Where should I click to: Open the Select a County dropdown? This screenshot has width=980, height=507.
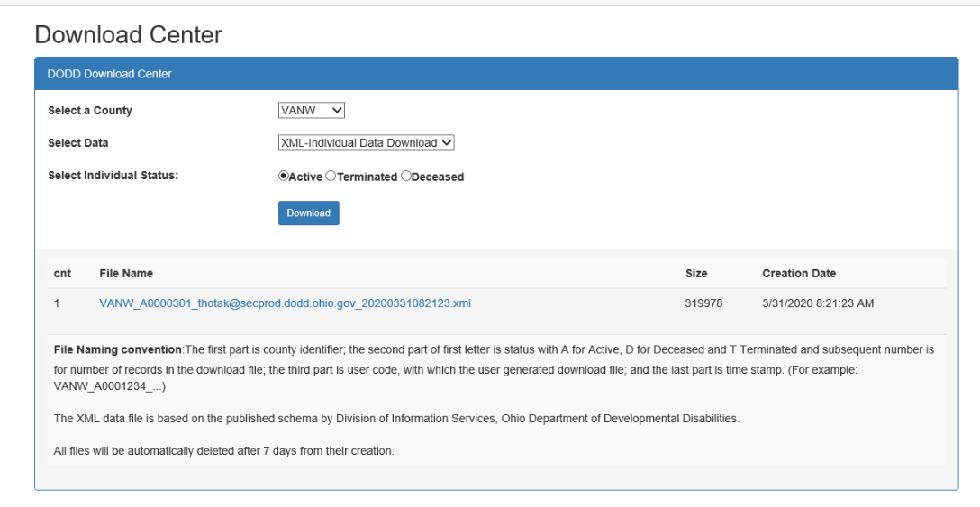(312, 110)
